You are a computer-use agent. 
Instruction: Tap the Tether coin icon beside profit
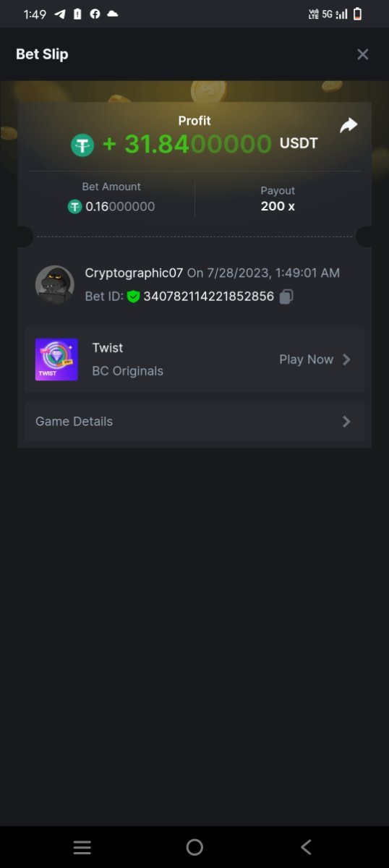click(x=82, y=145)
